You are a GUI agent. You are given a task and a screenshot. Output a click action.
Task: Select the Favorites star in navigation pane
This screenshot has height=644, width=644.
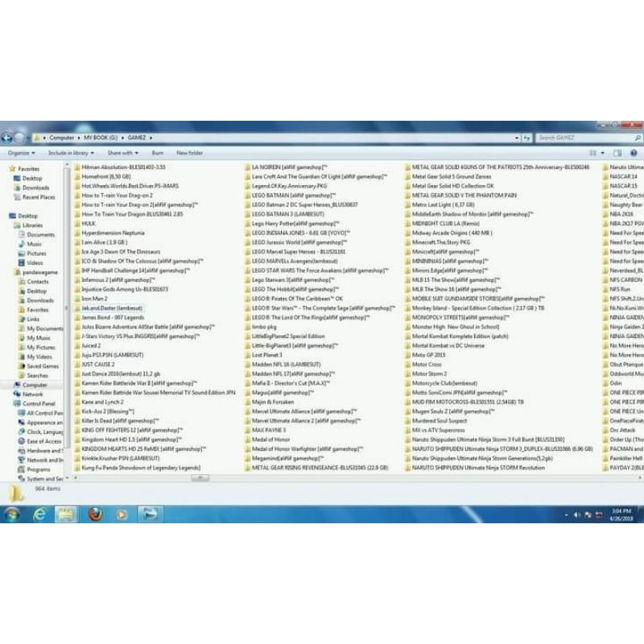12,168
